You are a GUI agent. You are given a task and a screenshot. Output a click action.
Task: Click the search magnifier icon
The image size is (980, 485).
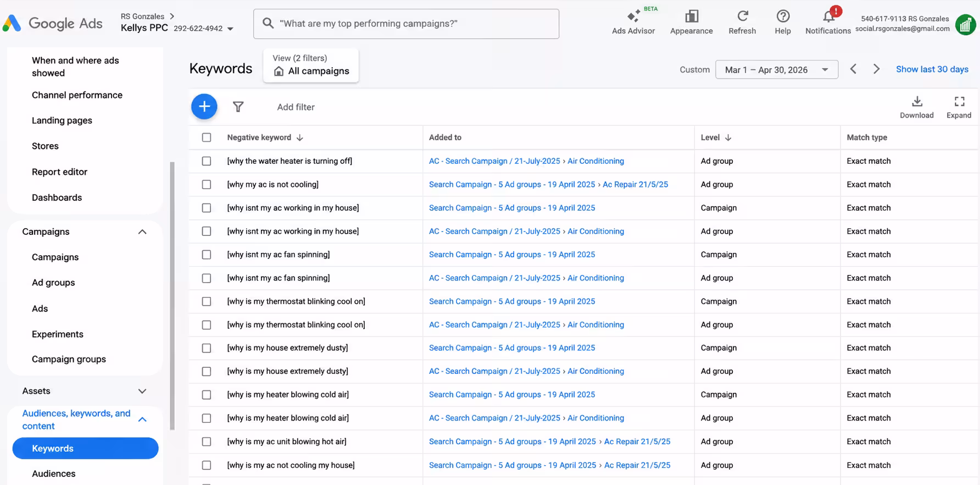(268, 23)
